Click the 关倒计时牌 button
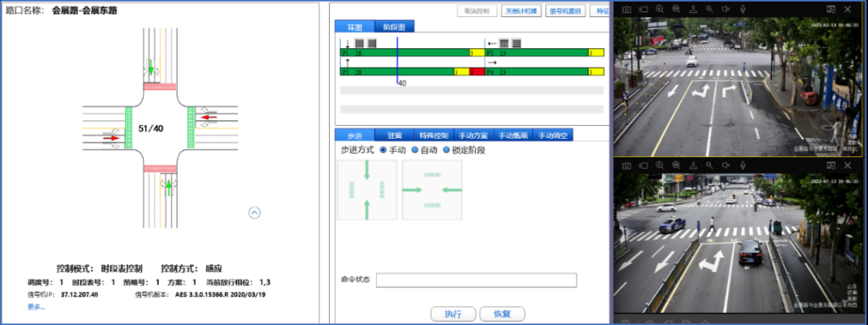Screen dimensions: 868x325 pos(521,11)
